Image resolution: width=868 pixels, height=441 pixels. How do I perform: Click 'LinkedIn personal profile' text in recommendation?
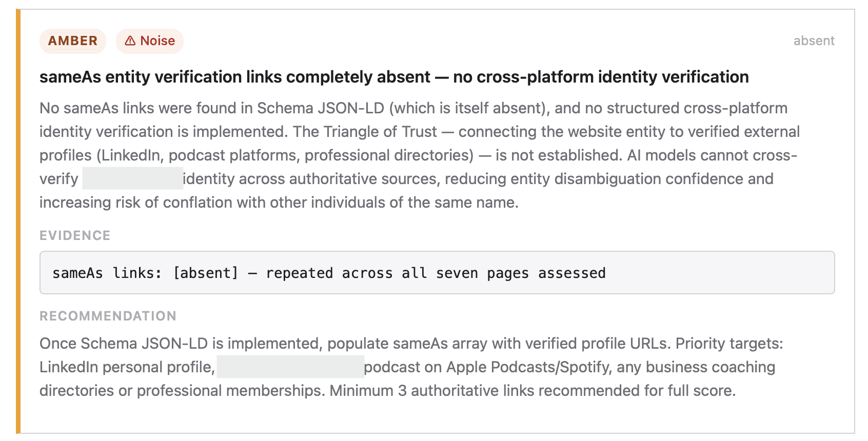(x=127, y=367)
